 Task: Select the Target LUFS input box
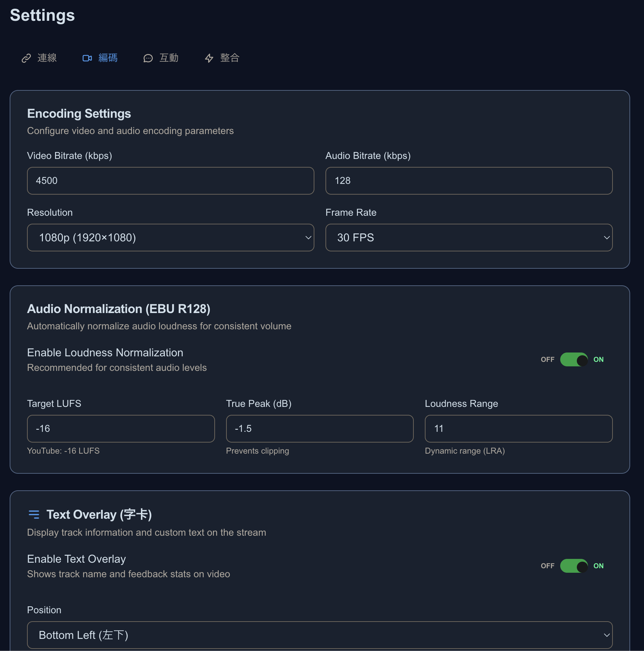click(121, 429)
